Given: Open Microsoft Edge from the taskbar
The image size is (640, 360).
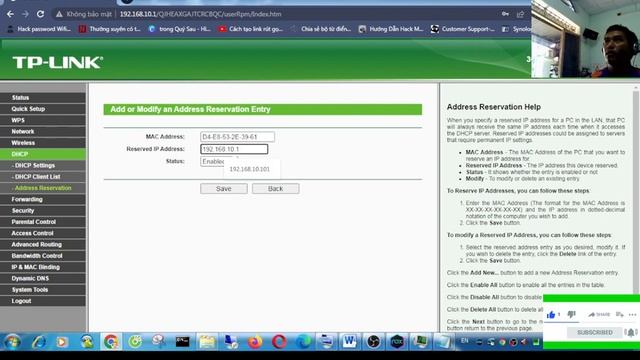Looking at the screenshot, I should pos(304,342).
